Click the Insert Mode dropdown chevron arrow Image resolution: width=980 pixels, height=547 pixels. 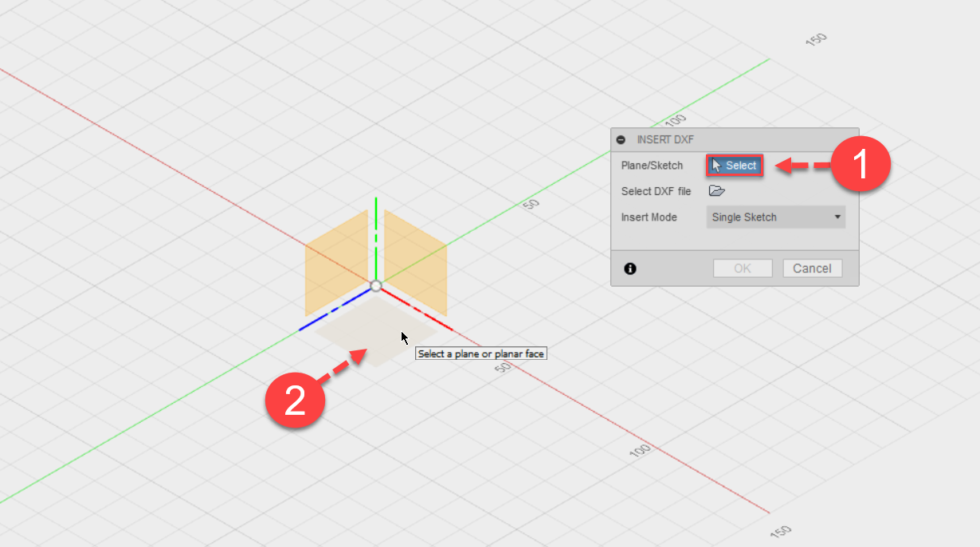tap(837, 217)
